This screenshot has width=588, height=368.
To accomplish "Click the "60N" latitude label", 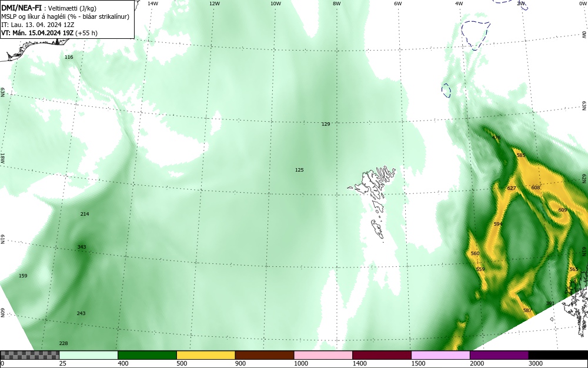I will tap(2, 313).
